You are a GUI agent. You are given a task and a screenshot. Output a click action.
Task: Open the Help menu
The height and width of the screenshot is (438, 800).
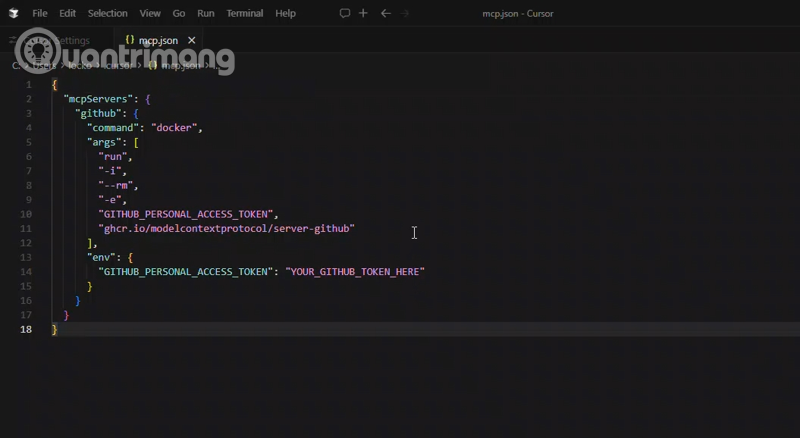285,13
